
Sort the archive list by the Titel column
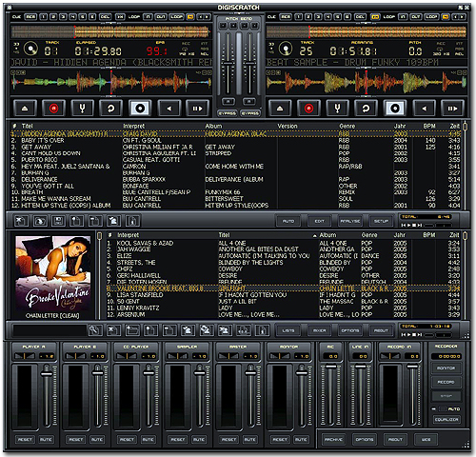click(224, 235)
